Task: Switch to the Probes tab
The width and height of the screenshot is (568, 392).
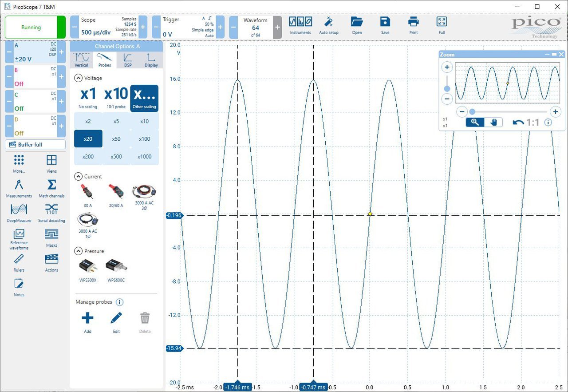Action: click(105, 60)
